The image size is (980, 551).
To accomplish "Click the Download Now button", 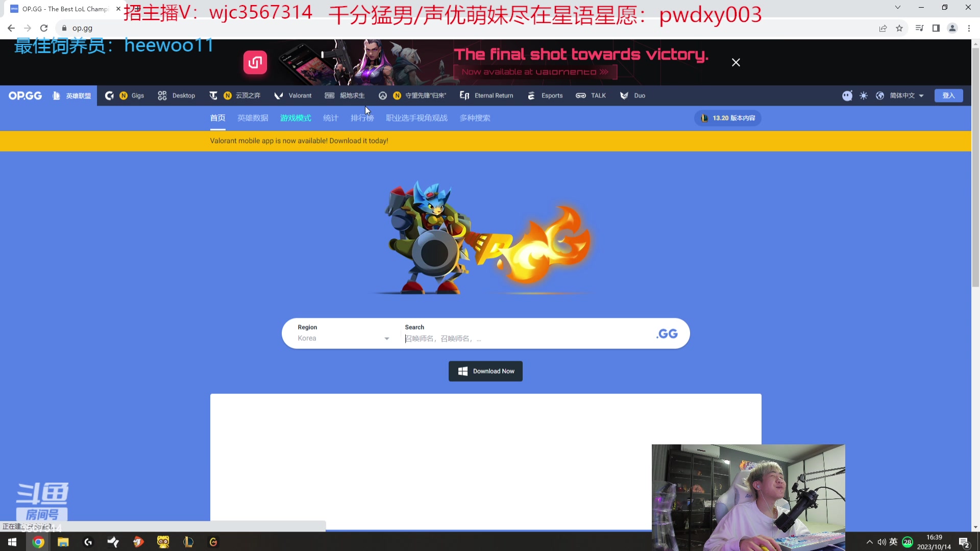I will click(485, 371).
